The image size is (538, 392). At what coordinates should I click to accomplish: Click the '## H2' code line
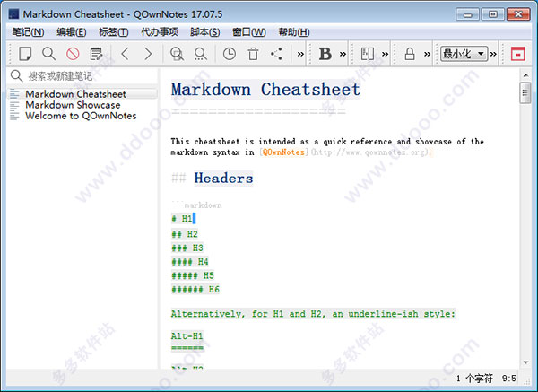[185, 234]
